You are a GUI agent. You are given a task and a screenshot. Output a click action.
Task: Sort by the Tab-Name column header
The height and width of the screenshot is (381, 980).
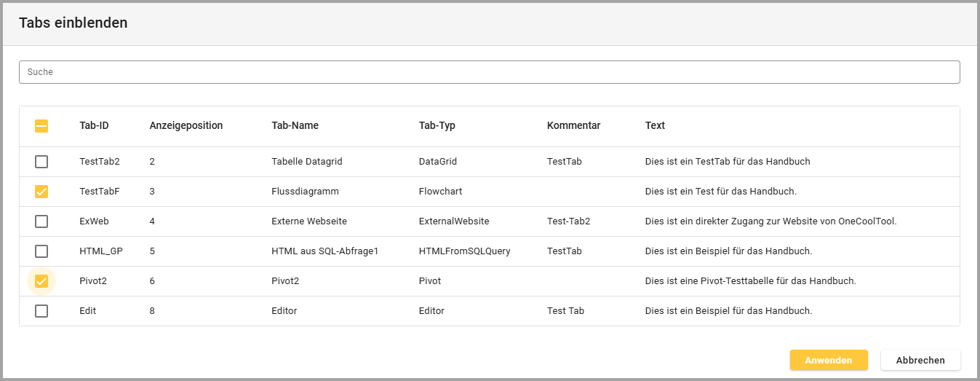295,125
